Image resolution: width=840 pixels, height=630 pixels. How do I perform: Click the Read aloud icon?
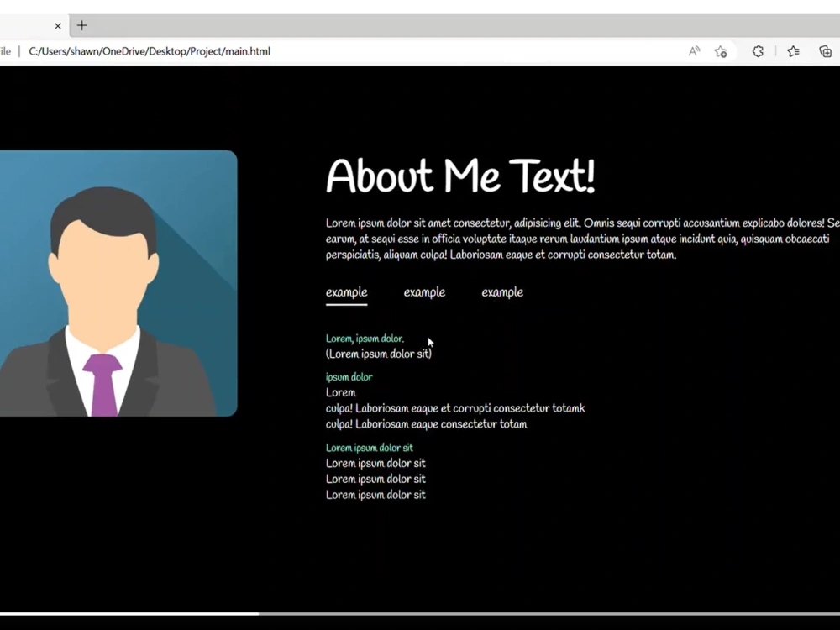coord(695,51)
